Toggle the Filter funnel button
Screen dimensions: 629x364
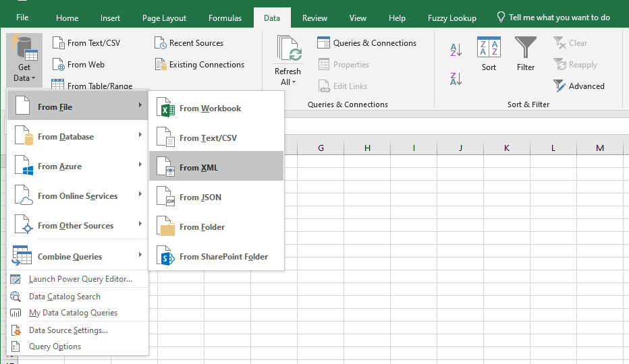pyautogui.click(x=526, y=54)
